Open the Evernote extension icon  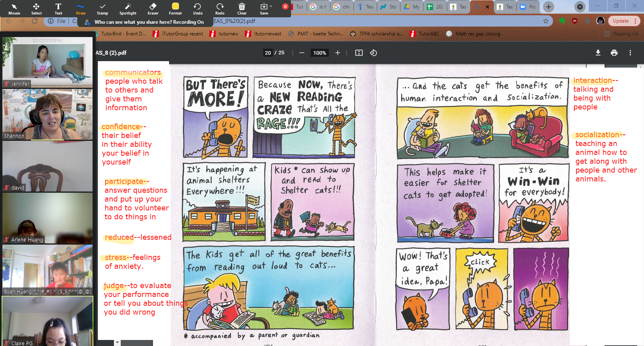[562, 21]
